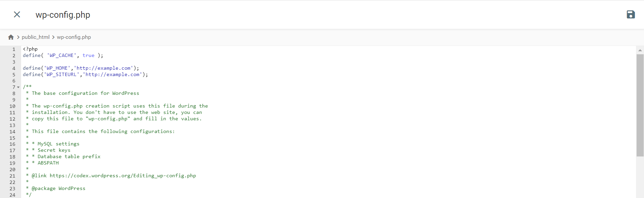Screen dimensions: 644x198
Task: Click line number 24 in the gutter
Action: tap(12, 195)
